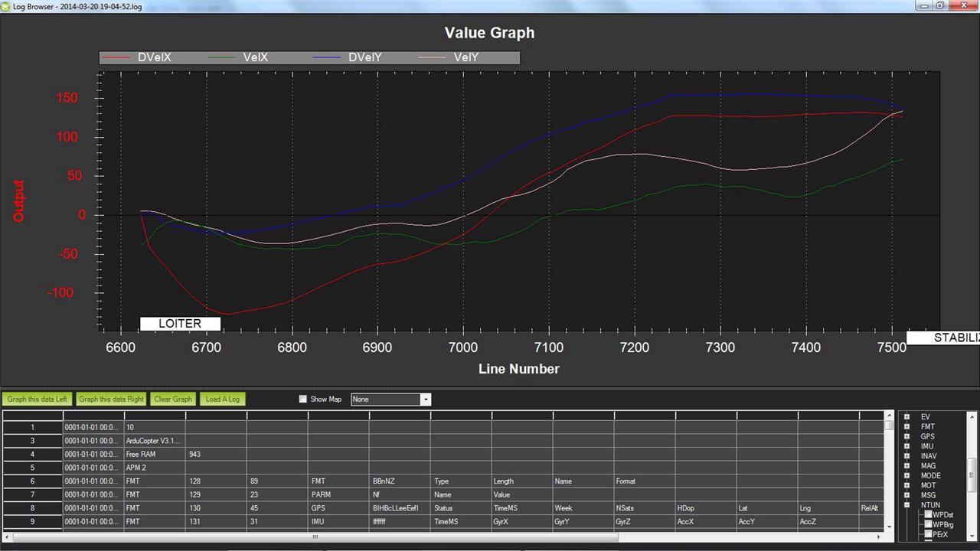Expand the GPS node in the tree

pos(907,437)
